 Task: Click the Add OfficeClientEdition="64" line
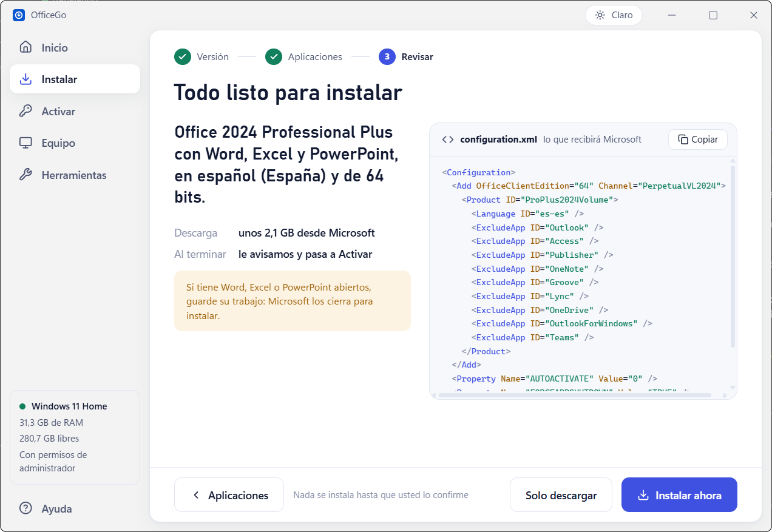point(589,186)
